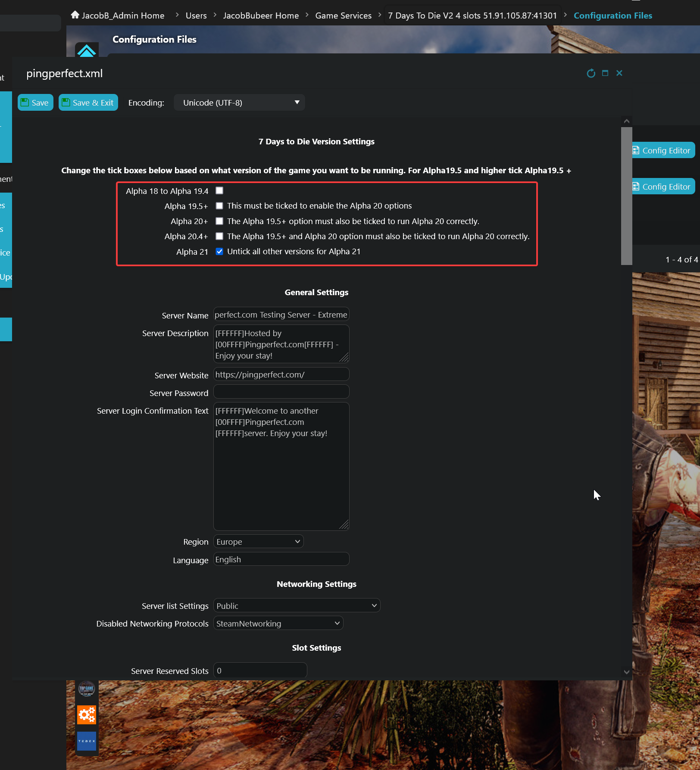This screenshot has height=770, width=700.
Task: Click the home icon in the breadcrumb
Action: [x=75, y=15]
